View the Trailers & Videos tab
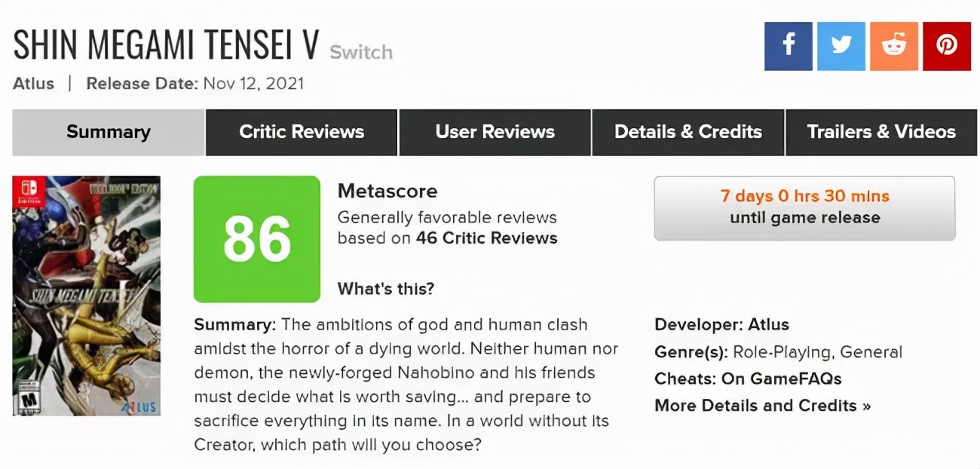The height and width of the screenshot is (469, 980). pyautogui.click(x=881, y=132)
